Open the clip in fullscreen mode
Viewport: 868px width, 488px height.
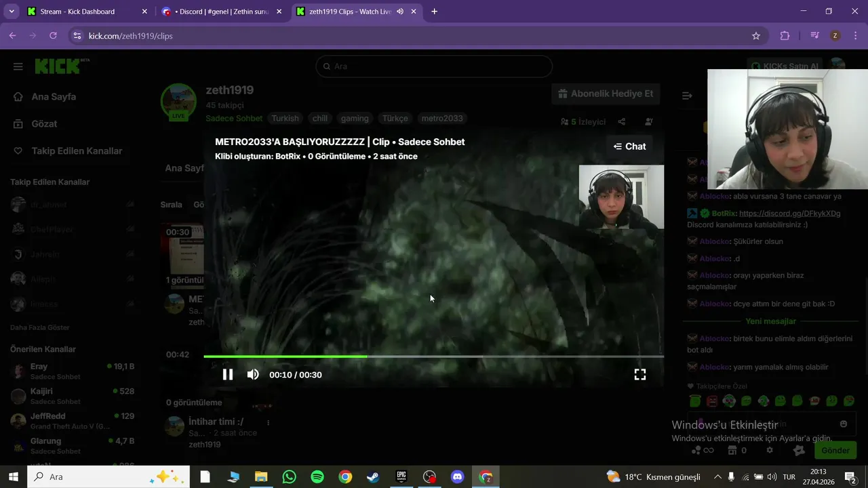(x=640, y=375)
